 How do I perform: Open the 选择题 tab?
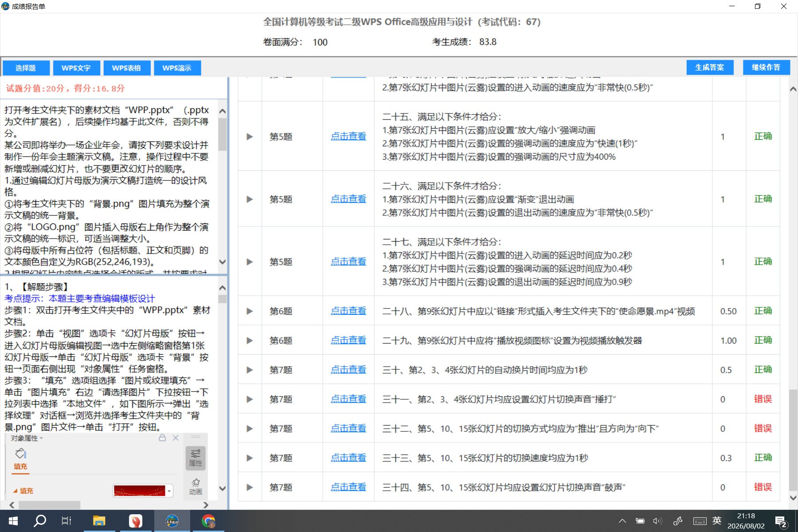coord(26,68)
